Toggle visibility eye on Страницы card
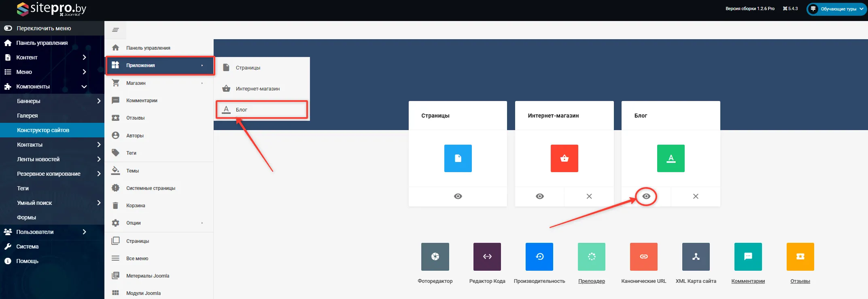The width and height of the screenshot is (868, 299). [x=458, y=196]
